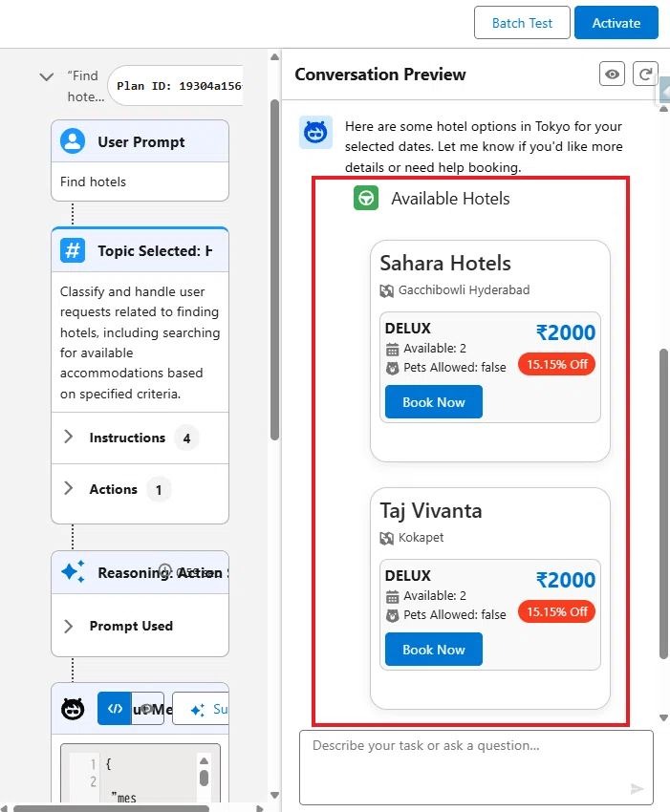Click Sahara Hotels pets allowed icon
670x812 pixels.
[392, 368]
